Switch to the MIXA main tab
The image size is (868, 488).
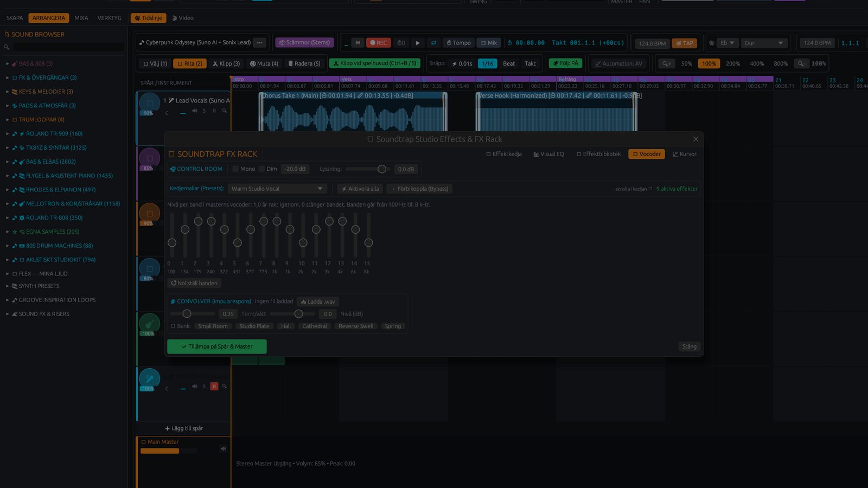[x=81, y=18]
